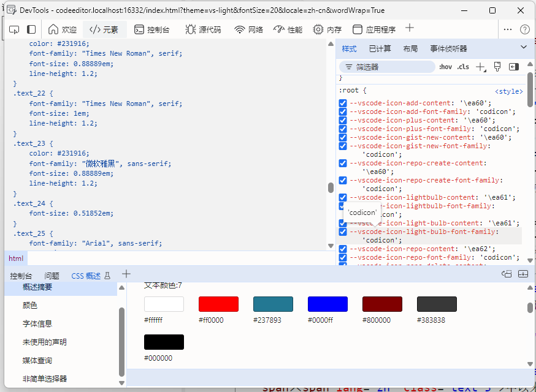Viewport: 536px width, 392px height.
Task: Open the 问题 tab in the drawer
Action: 52,276
